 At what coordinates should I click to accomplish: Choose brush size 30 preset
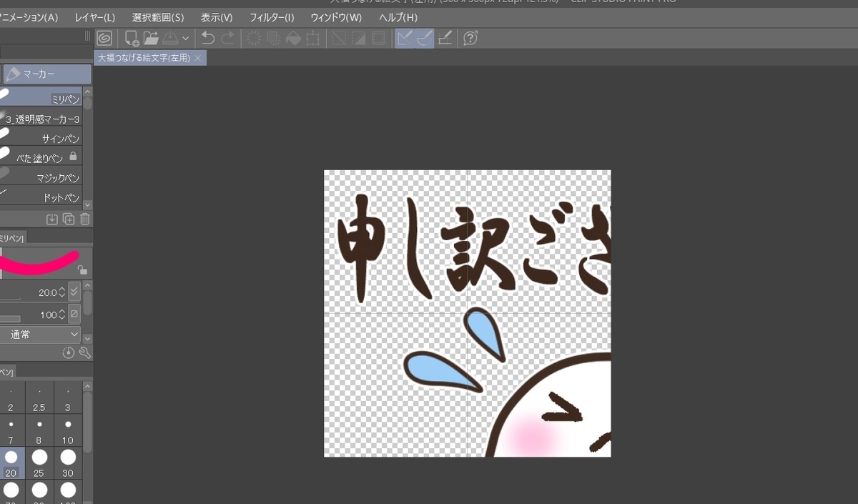(x=68, y=463)
